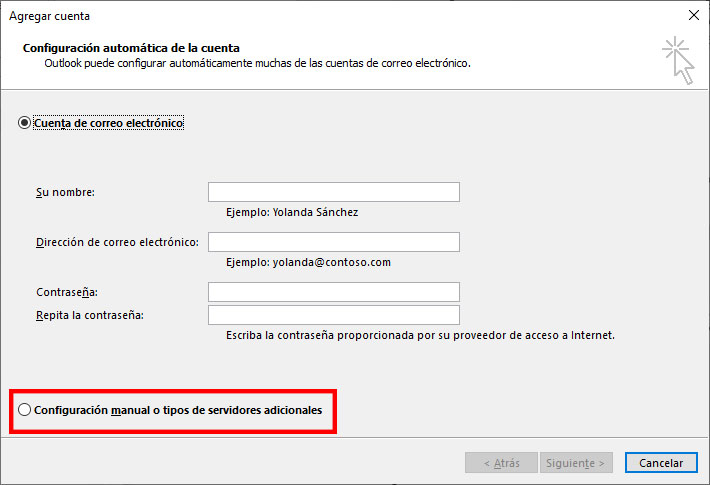Choose "Configuración manual o tipos de servidores adicionales"
Image resolution: width=710 pixels, height=485 pixels.
(x=25, y=410)
